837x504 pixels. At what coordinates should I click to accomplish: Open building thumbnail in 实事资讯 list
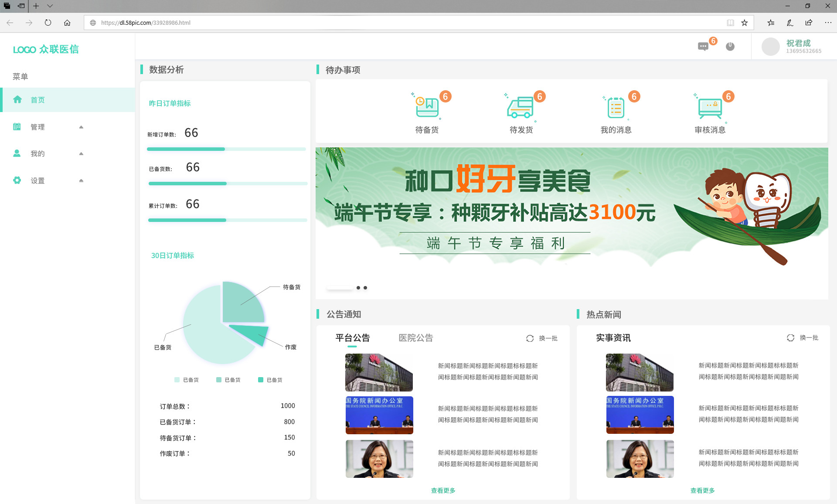coord(640,372)
